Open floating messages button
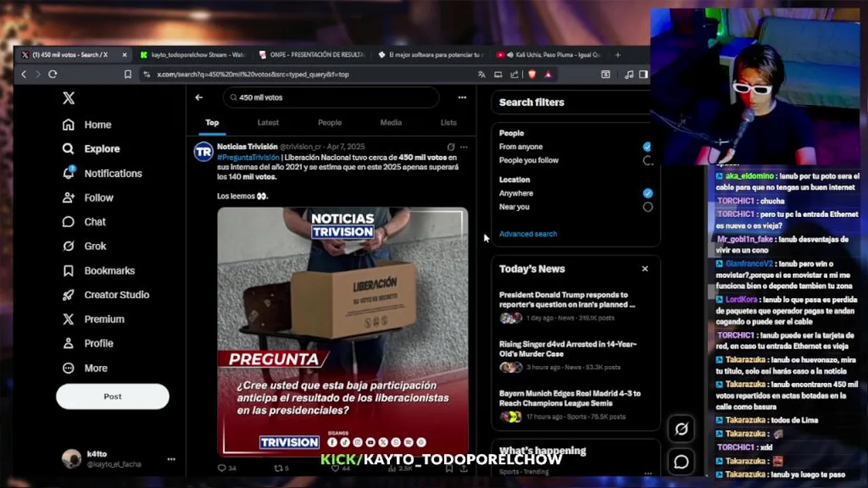The width and height of the screenshot is (868, 488). coord(682,462)
